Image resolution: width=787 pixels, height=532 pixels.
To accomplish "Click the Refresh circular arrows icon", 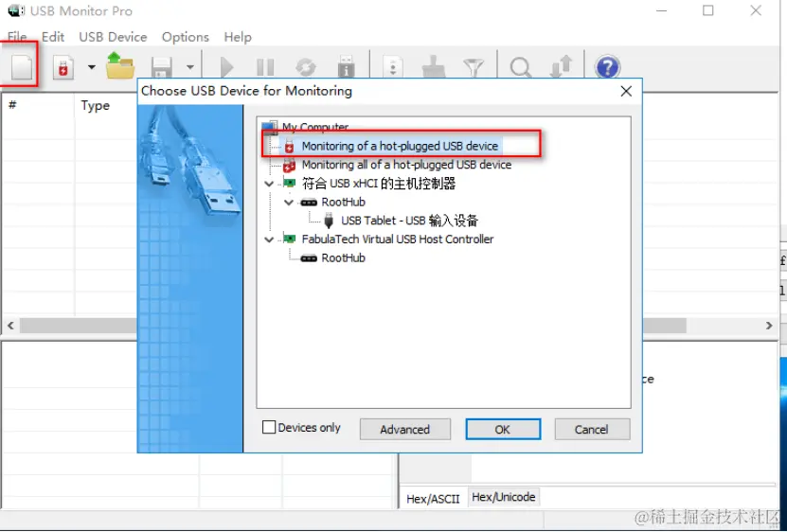I will coord(305,67).
